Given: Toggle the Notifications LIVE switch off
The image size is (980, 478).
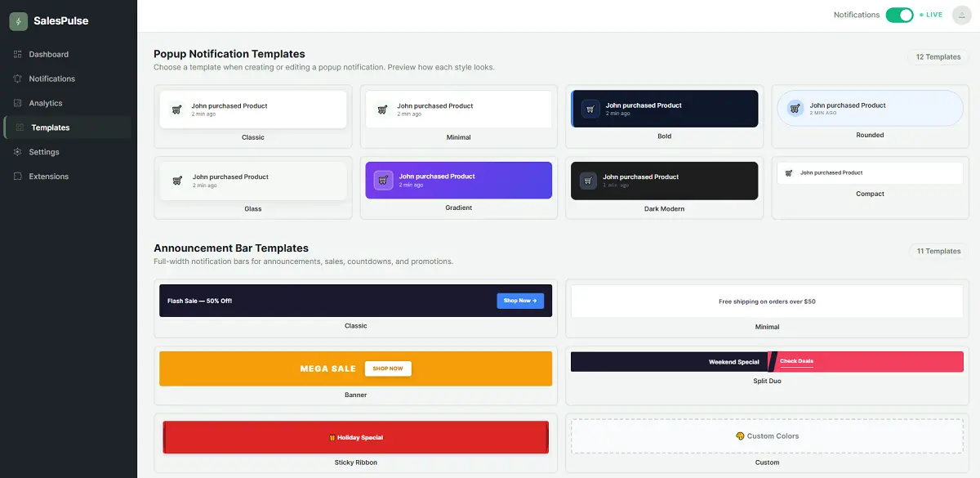Looking at the screenshot, I should point(899,15).
